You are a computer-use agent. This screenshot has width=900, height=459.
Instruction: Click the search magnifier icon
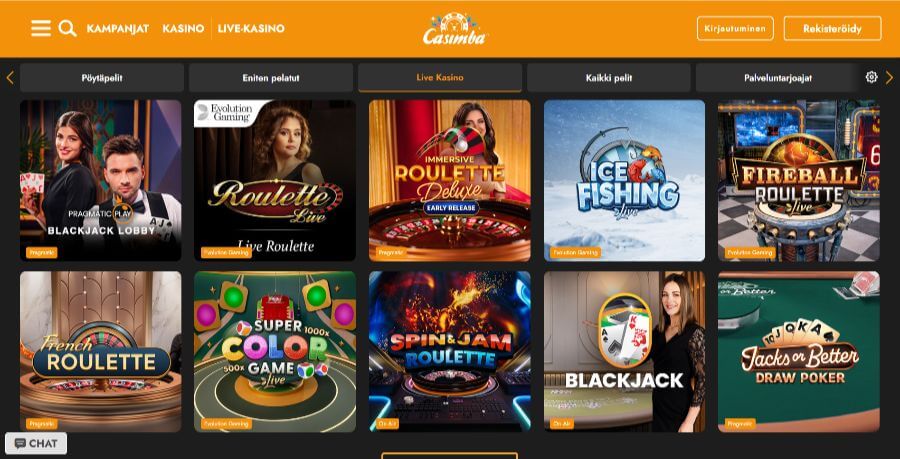point(67,28)
